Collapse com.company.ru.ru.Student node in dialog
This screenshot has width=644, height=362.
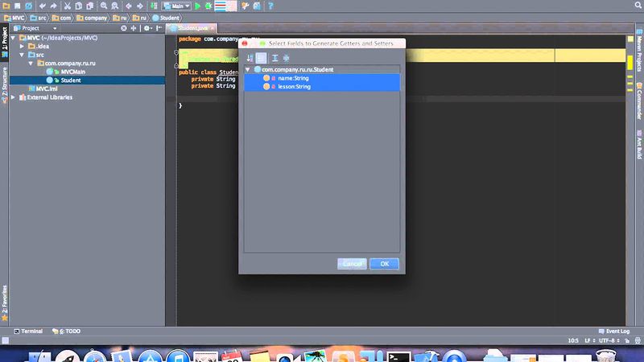tap(248, 70)
